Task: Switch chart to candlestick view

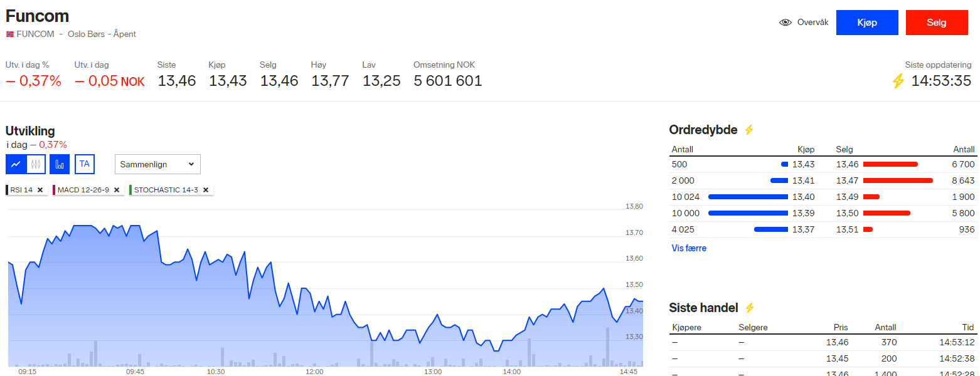Action: [35, 164]
